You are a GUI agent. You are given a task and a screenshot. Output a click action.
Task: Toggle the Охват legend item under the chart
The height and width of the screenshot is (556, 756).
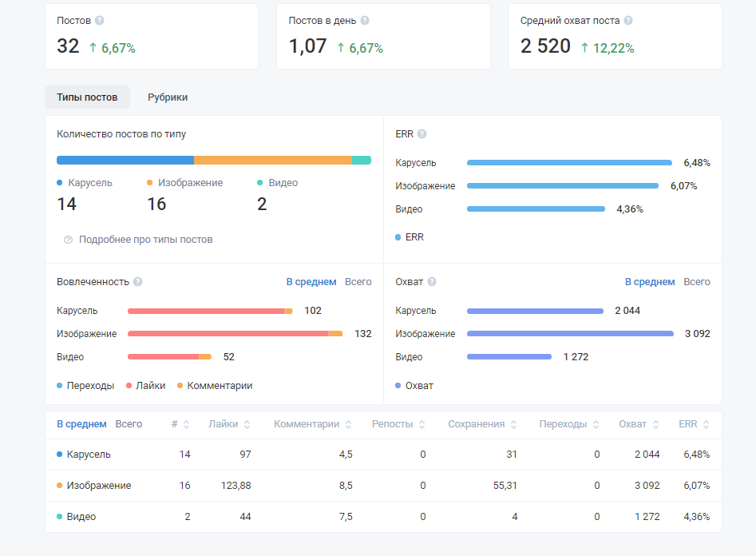(414, 386)
